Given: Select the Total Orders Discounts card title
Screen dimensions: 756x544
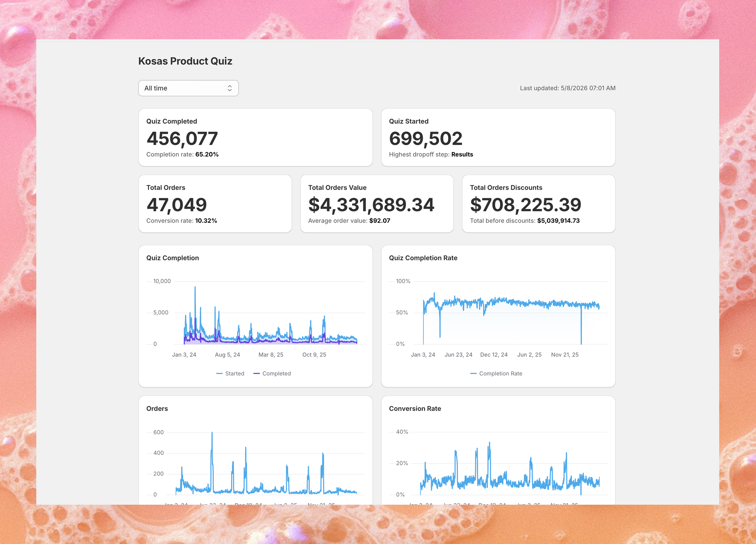Looking at the screenshot, I should (x=506, y=188).
